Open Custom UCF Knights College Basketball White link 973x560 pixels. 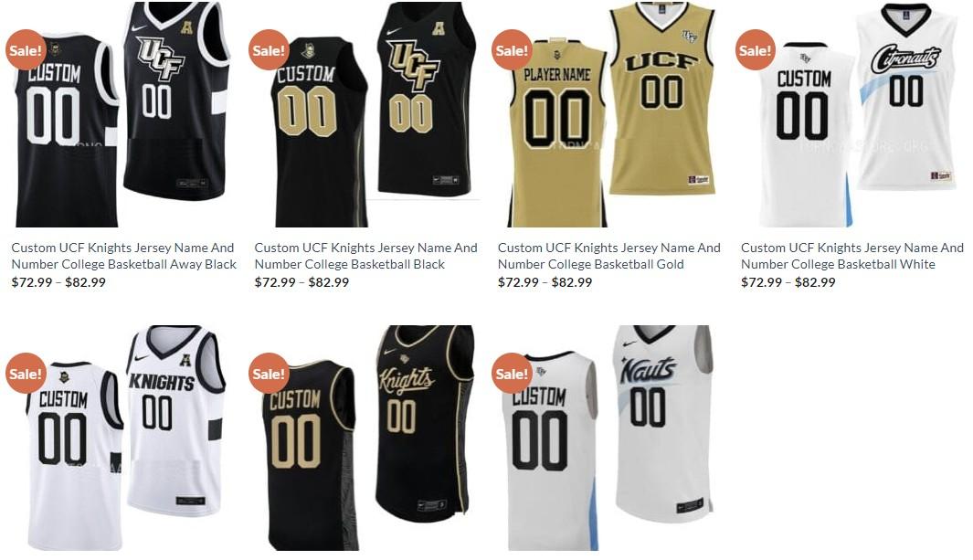coord(852,256)
